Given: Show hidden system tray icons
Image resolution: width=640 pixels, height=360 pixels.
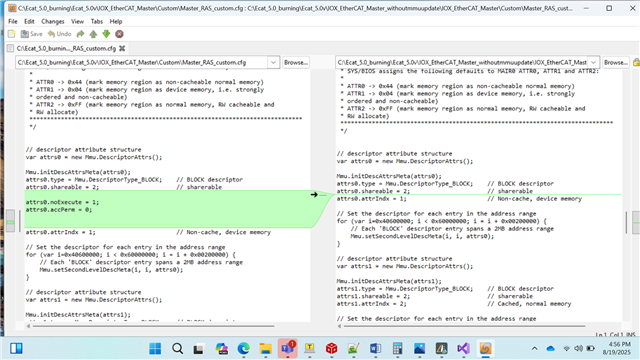Looking at the screenshot, I should tap(534, 349).
